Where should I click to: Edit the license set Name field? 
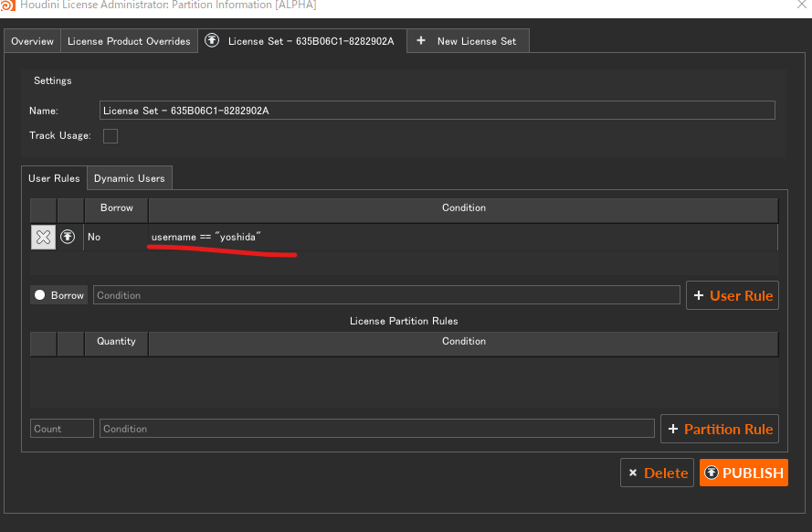(438, 111)
